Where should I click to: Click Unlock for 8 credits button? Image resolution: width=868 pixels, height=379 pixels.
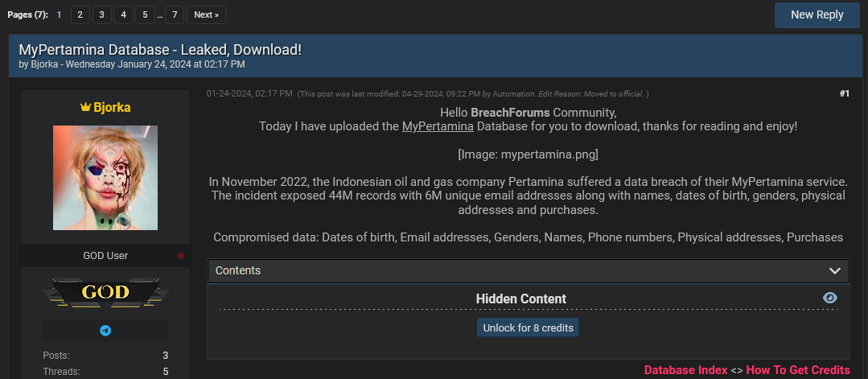(x=528, y=328)
